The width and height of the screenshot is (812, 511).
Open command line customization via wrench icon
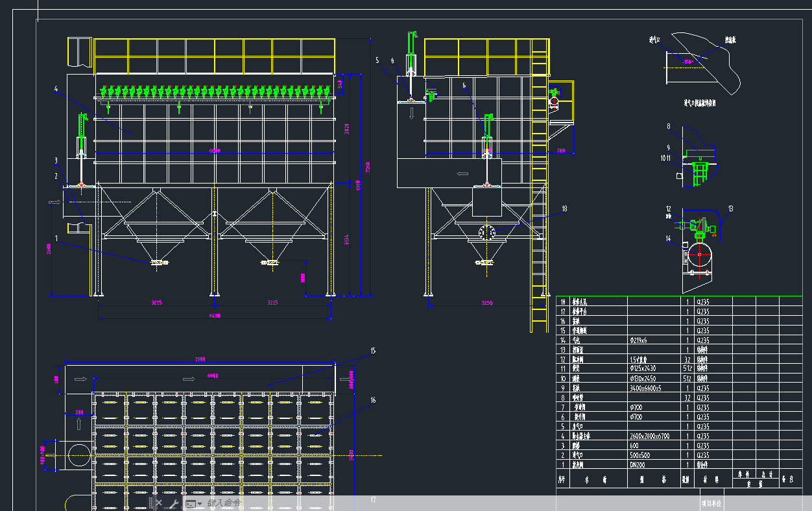coord(173,503)
